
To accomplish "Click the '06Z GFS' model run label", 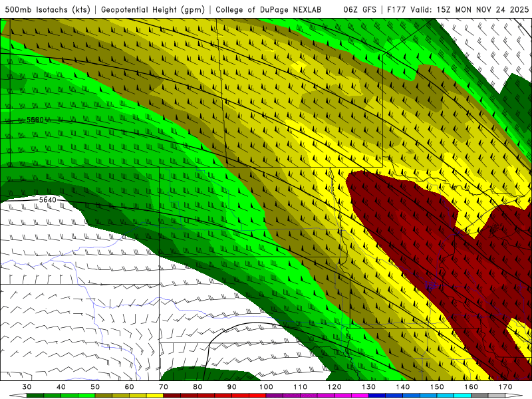I will click(x=360, y=9).
